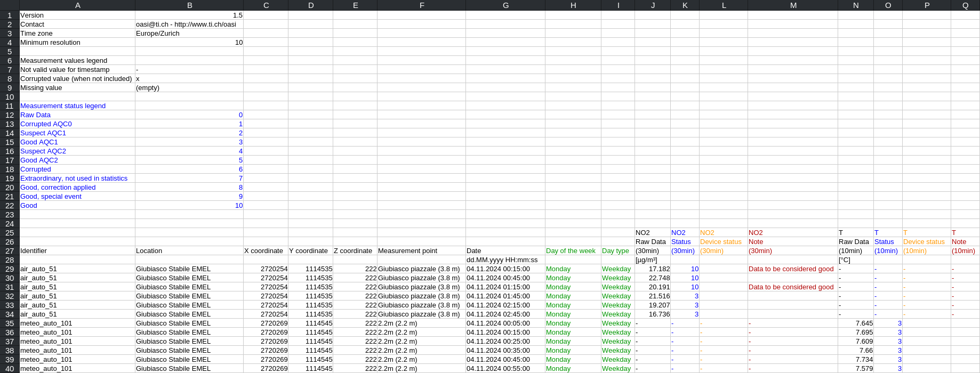
Task: Click the 'Minimum resolution' cell
Action: (77, 43)
